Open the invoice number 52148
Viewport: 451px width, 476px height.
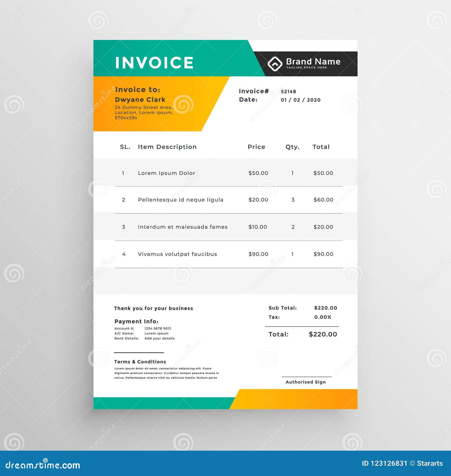pyautogui.click(x=288, y=91)
